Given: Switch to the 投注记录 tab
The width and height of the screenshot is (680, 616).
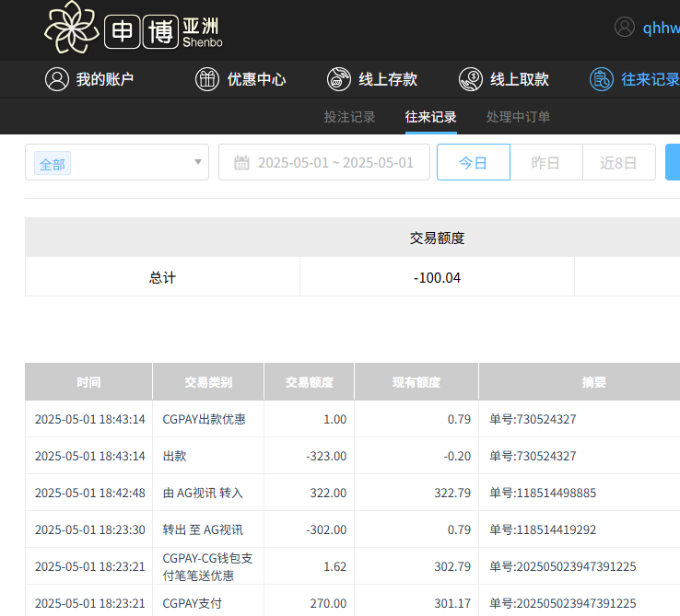Looking at the screenshot, I should pos(349,117).
